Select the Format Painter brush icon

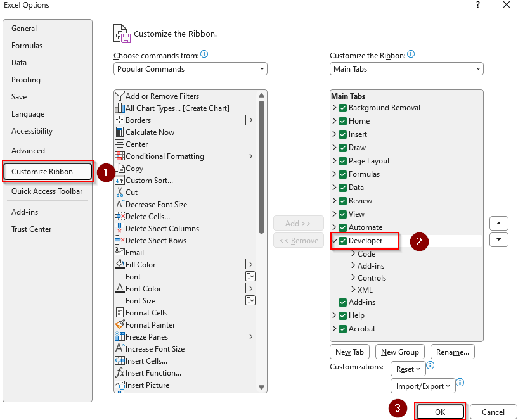(119, 325)
